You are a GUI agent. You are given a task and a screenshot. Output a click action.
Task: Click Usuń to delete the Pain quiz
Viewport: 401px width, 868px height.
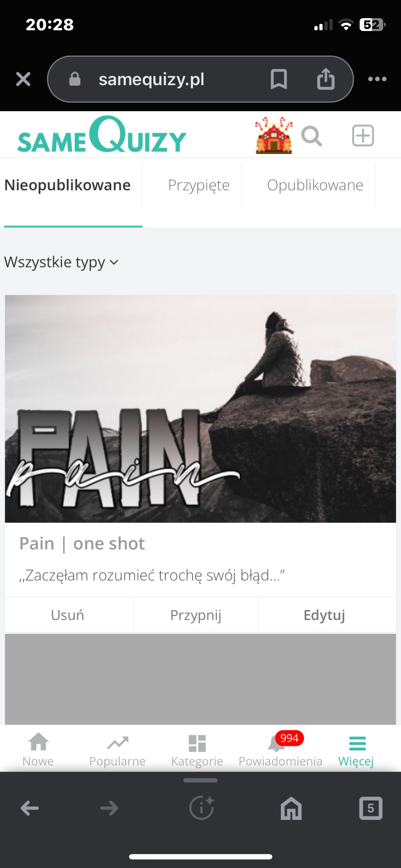[x=68, y=615]
